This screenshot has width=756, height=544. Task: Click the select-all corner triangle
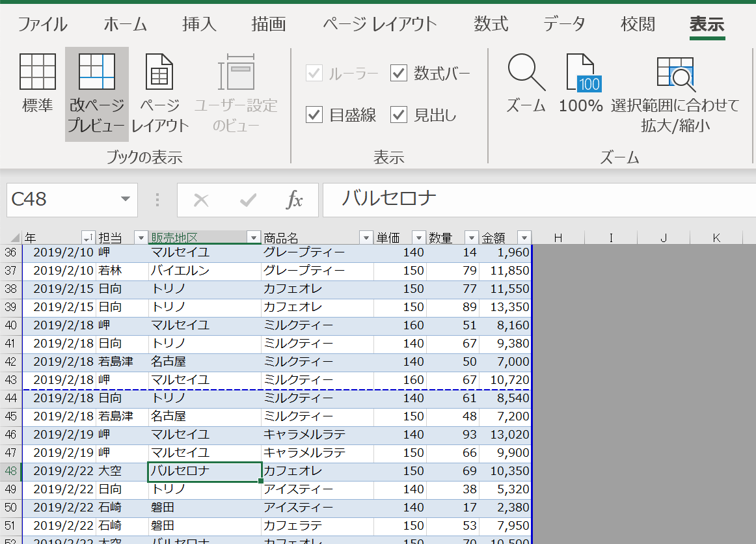coord(15,238)
